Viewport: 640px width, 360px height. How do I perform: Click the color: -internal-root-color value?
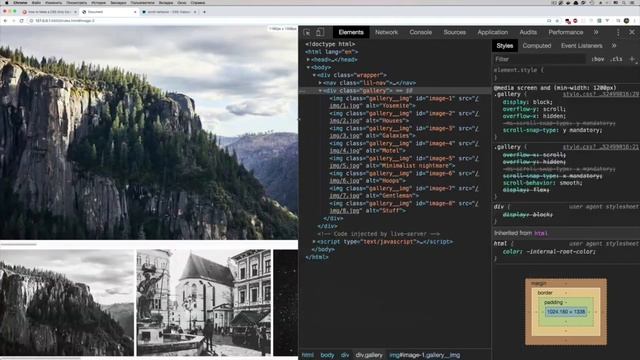pyautogui.click(x=561, y=251)
